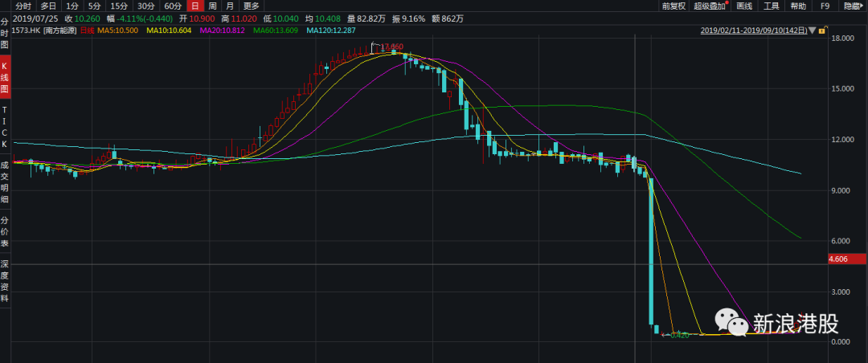Click the 4.606 red price marker
Viewport: 868px width, 363px height.
pos(848,259)
